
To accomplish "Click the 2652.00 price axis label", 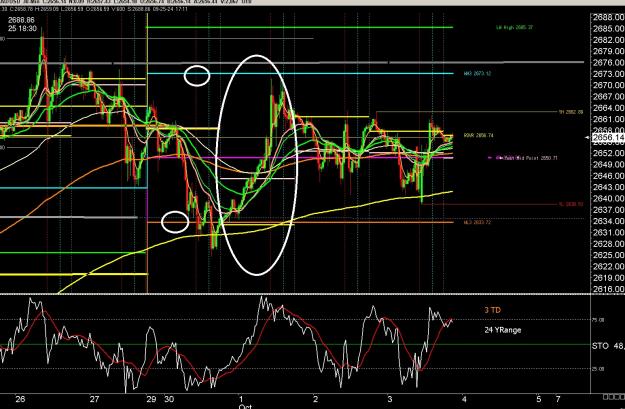I will pyautogui.click(x=609, y=153).
